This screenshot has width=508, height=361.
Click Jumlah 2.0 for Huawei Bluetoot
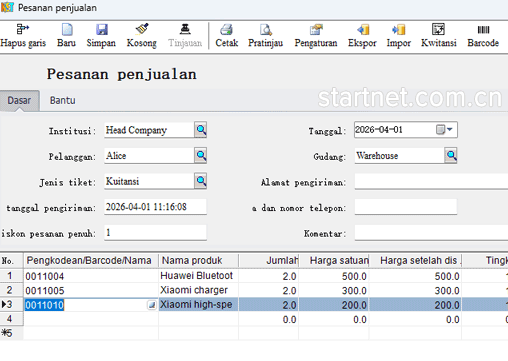pyautogui.click(x=269, y=276)
